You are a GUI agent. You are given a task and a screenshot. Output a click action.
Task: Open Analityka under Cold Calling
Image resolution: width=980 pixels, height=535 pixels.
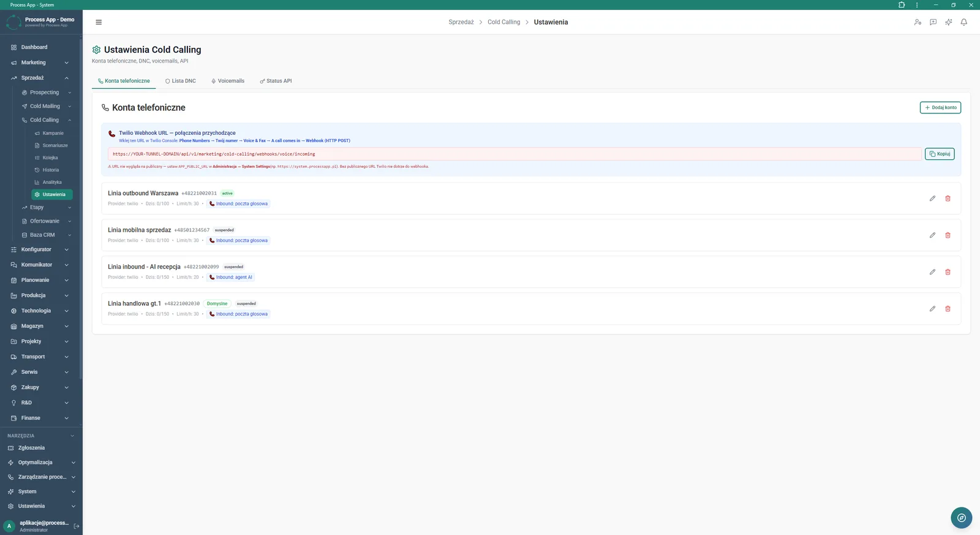pos(53,182)
